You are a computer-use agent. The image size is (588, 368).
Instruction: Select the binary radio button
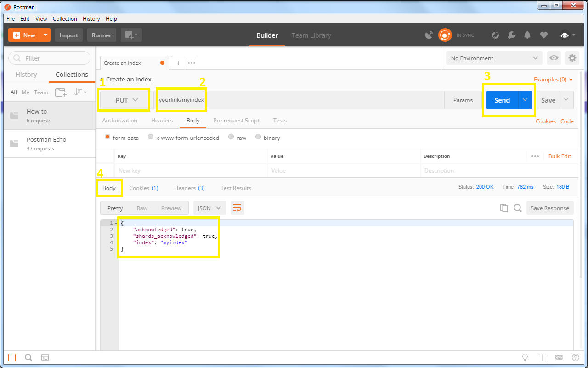pos(258,137)
